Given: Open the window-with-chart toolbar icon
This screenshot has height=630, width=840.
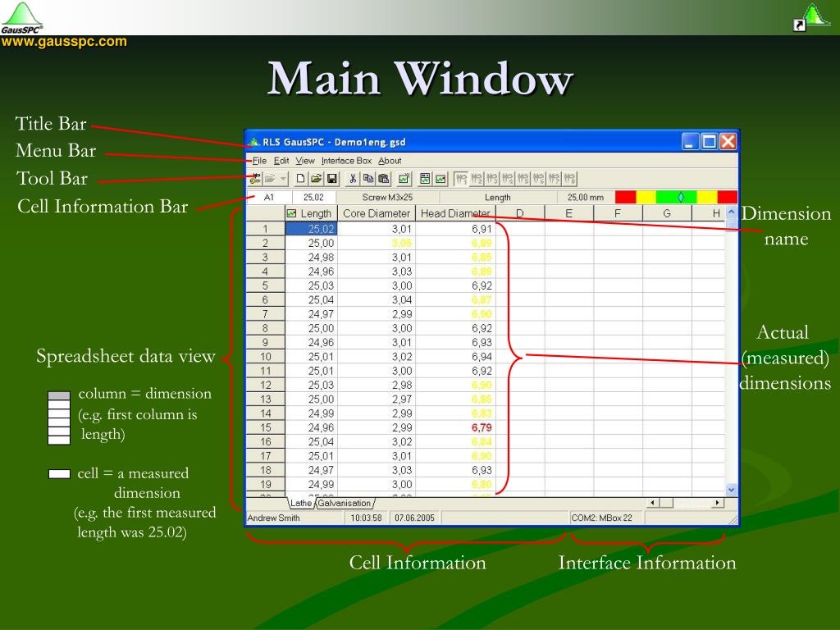Looking at the screenshot, I should point(425,178).
